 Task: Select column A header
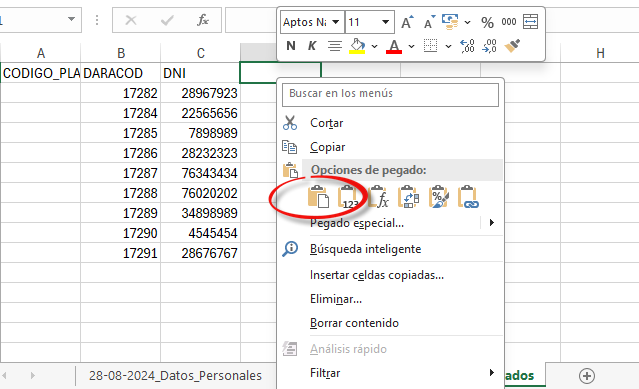41,53
